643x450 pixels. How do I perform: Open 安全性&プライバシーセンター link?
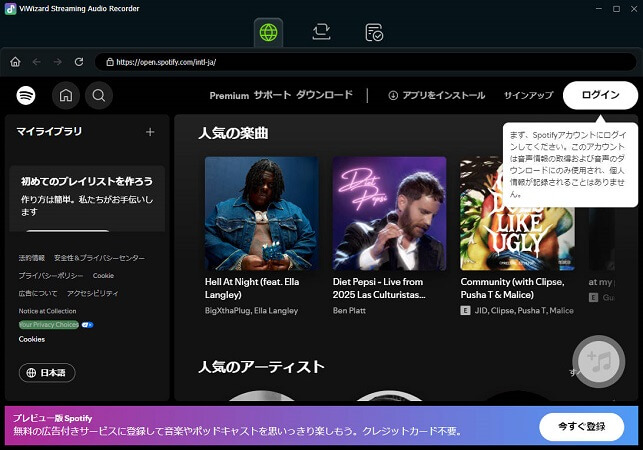99,258
